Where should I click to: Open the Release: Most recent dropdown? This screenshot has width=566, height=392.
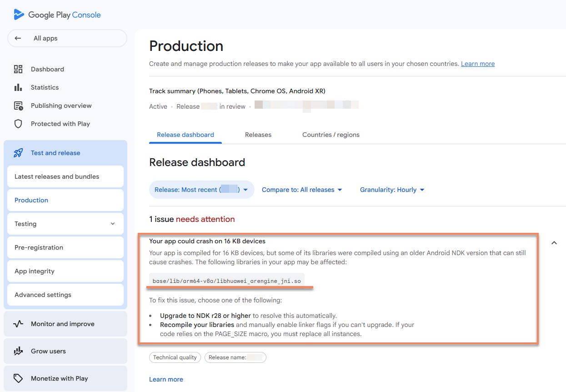click(x=201, y=190)
